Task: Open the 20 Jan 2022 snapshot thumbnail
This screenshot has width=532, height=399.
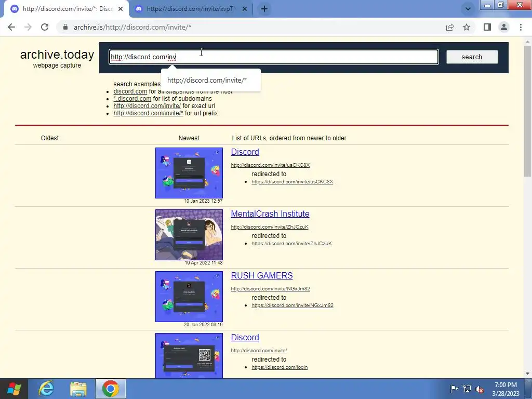Action: pyautogui.click(x=189, y=297)
